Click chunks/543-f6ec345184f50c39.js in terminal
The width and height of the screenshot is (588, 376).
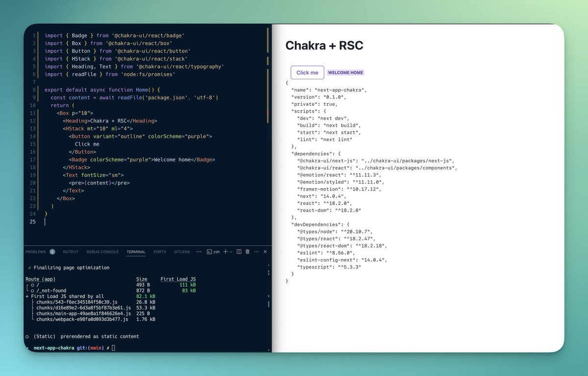coord(77,302)
